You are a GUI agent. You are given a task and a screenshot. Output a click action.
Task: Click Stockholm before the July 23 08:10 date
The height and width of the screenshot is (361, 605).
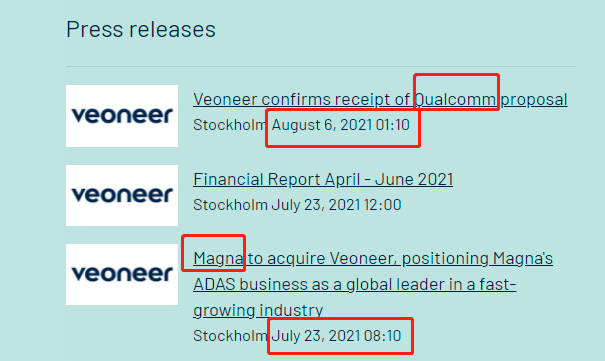(230, 336)
